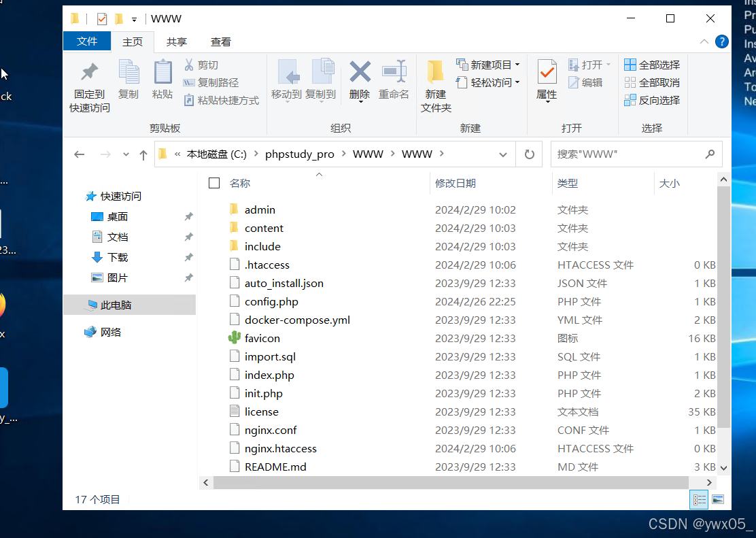756x538 pixels.
Task: Open the File (文件) tab
Action: tap(87, 41)
